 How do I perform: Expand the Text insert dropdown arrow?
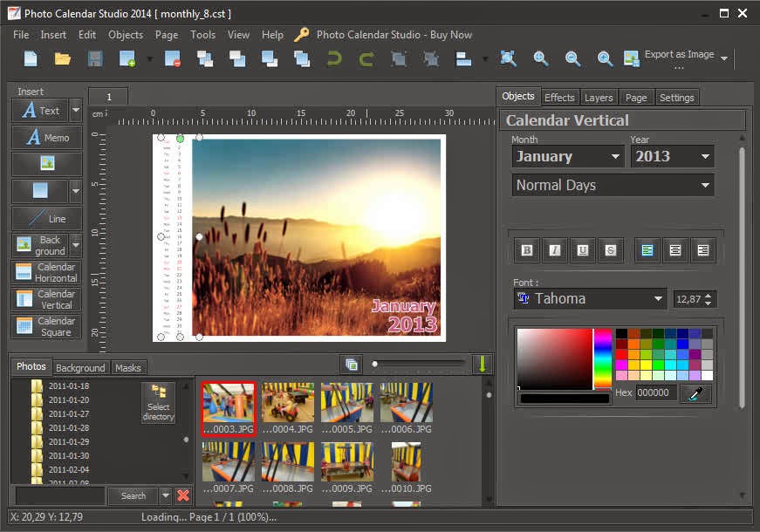click(76, 110)
